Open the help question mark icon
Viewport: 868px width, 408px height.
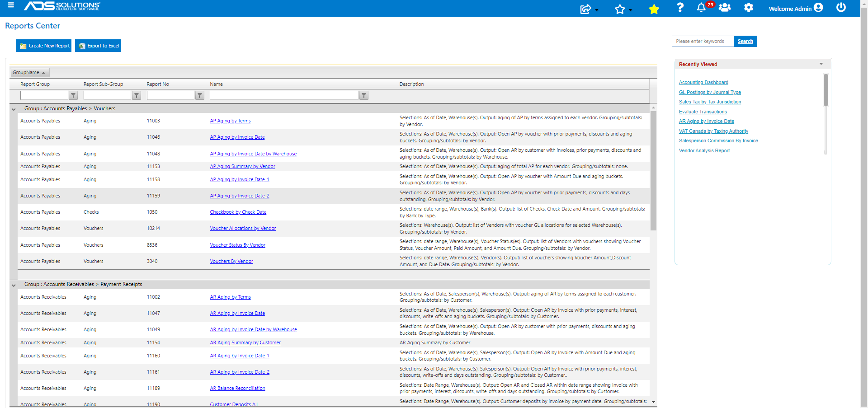pos(680,8)
